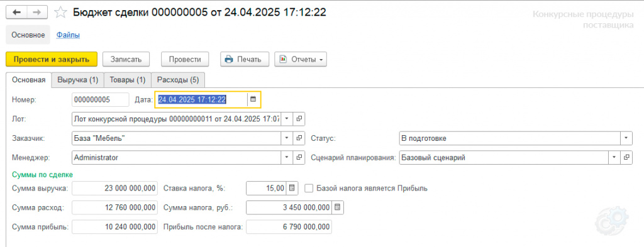The width and height of the screenshot is (644, 247).
Task: Click into the Номер input field
Action: pos(100,100)
